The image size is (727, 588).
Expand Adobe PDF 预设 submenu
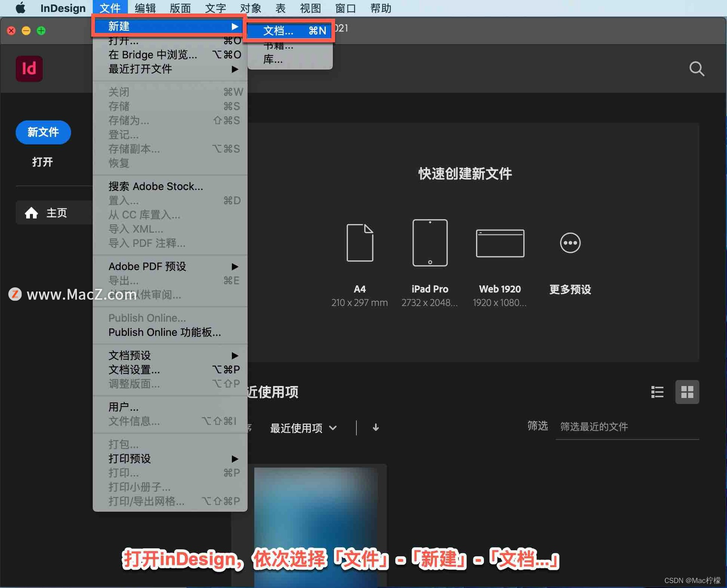coord(170,267)
